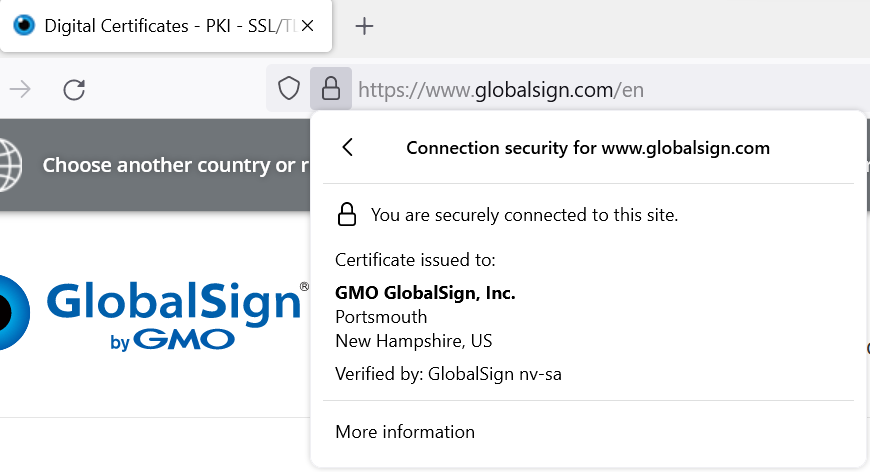This screenshot has width=870, height=472.
Task: Open a new tab with the plus button
Action: (365, 26)
